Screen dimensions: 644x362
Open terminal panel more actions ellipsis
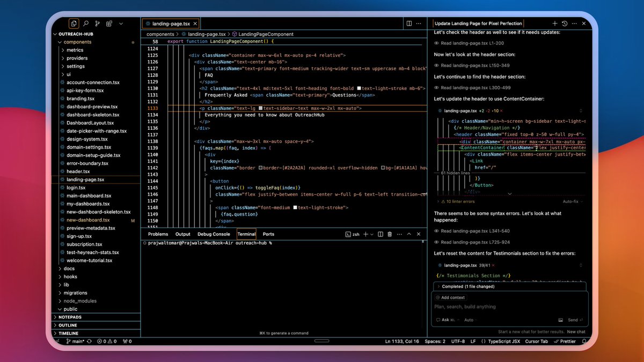point(399,234)
